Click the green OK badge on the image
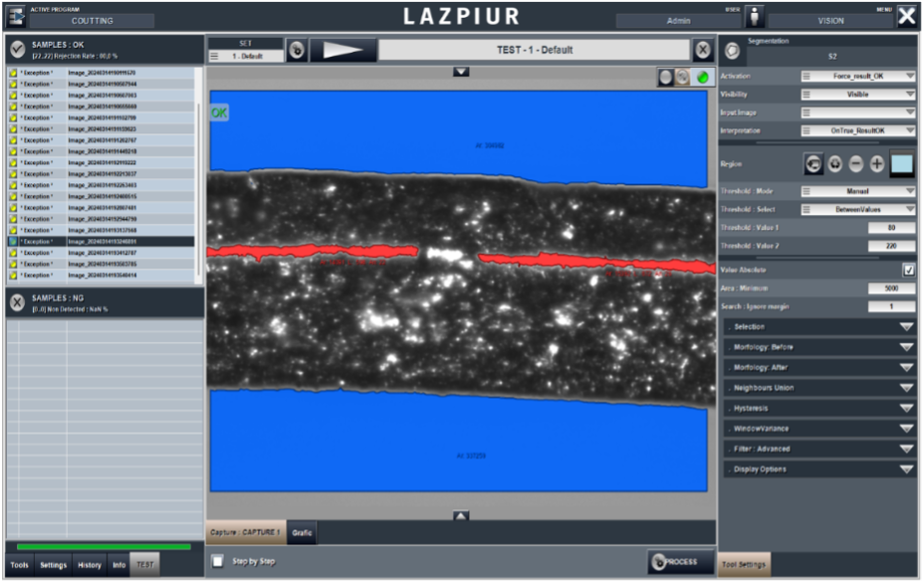The image size is (924, 583). pyautogui.click(x=219, y=113)
